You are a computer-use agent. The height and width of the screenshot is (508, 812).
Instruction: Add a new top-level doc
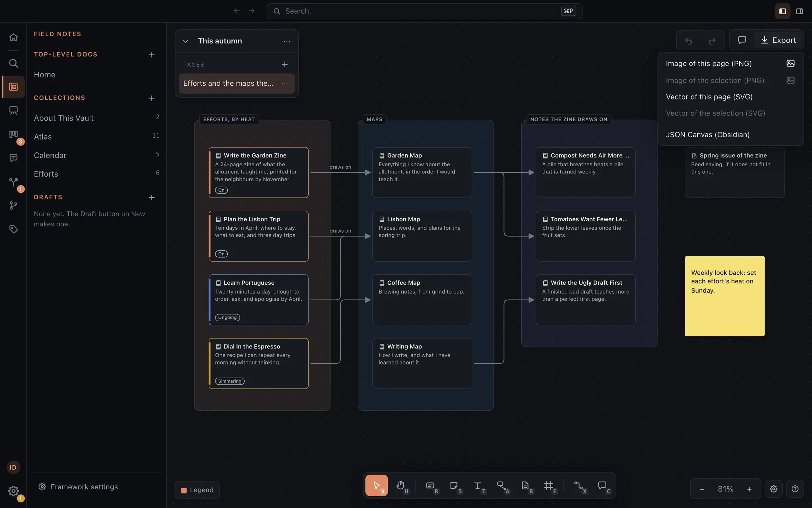point(152,55)
